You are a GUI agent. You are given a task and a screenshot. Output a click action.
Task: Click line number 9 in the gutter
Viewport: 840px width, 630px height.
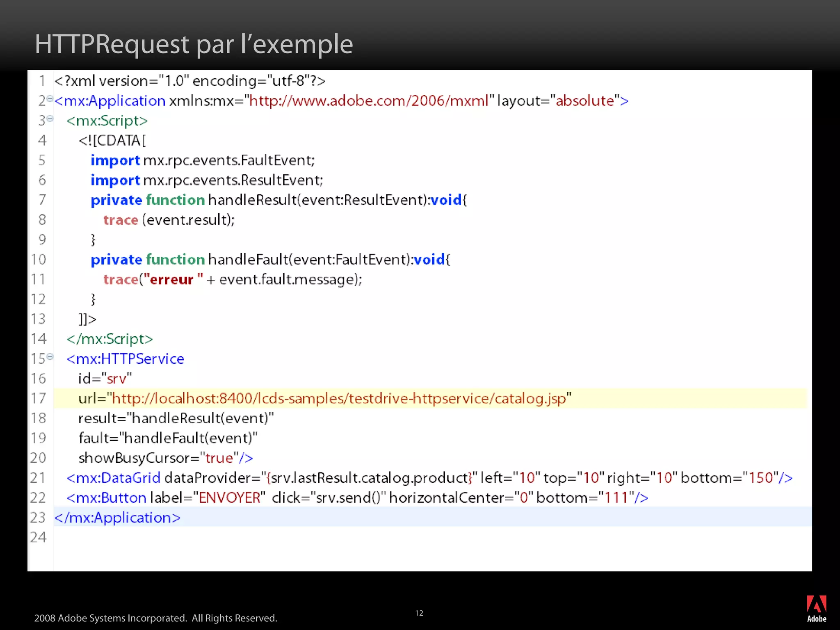(42, 240)
